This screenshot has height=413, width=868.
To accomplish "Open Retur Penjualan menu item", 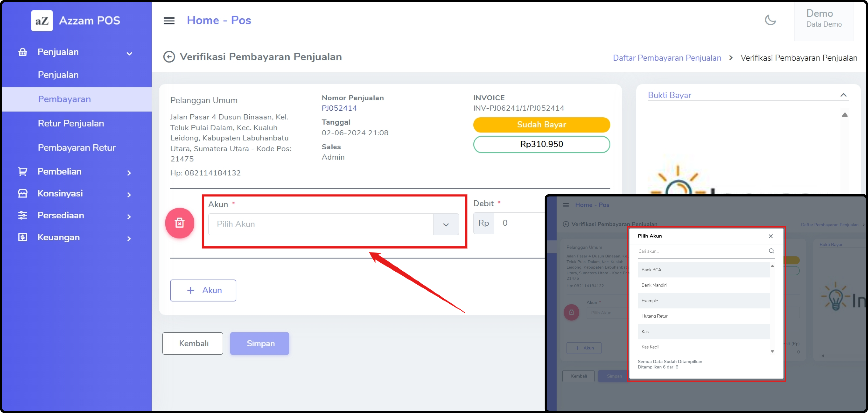I will coord(71,123).
